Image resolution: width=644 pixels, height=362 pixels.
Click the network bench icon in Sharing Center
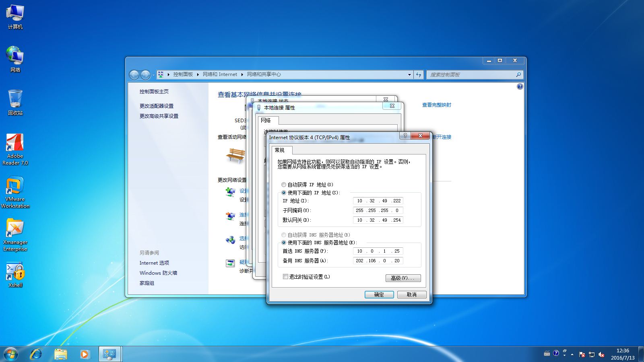tap(235, 155)
